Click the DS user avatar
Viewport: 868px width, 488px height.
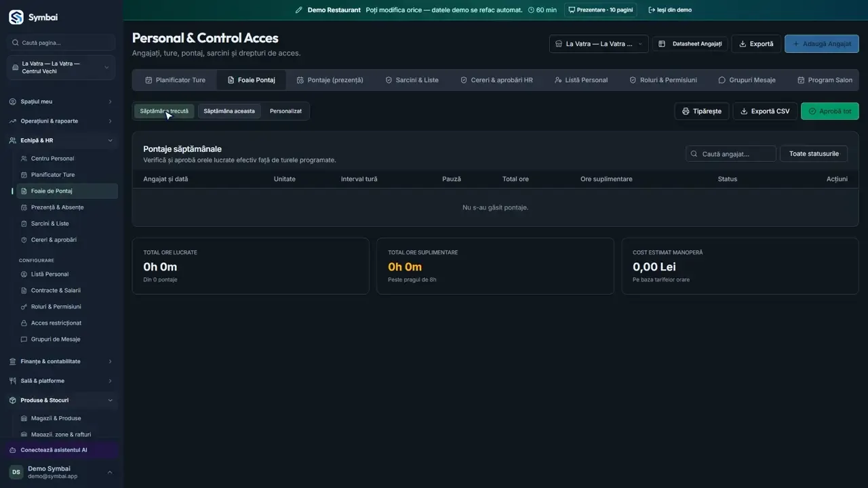tap(16, 472)
